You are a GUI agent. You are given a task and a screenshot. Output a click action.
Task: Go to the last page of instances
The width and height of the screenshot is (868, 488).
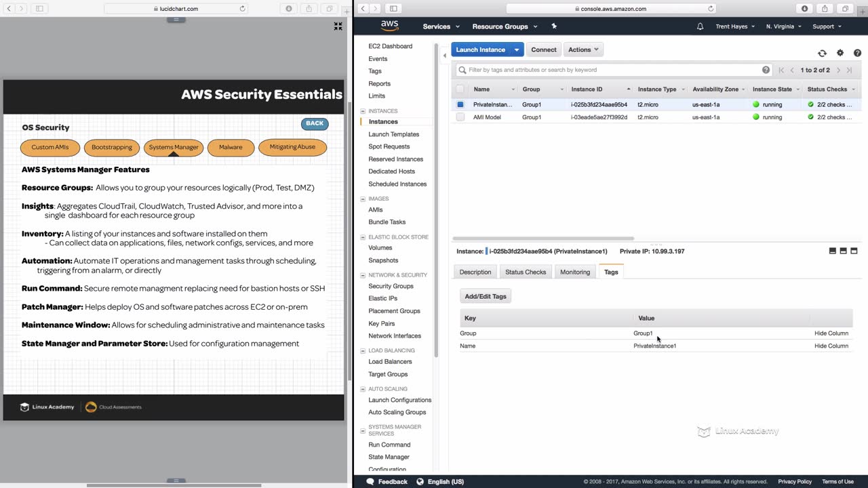(849, 70)
